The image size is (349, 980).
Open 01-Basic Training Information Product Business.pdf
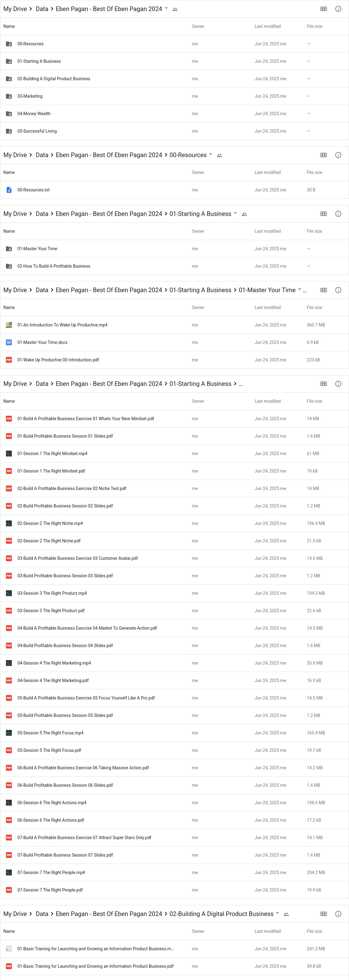(x=96, y=966)
